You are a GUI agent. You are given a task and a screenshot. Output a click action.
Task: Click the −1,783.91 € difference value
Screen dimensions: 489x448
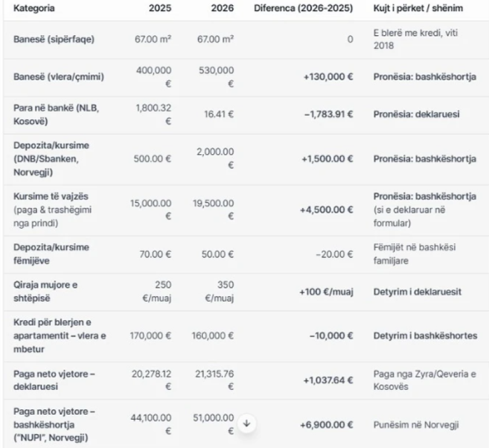tap(328, 114)
